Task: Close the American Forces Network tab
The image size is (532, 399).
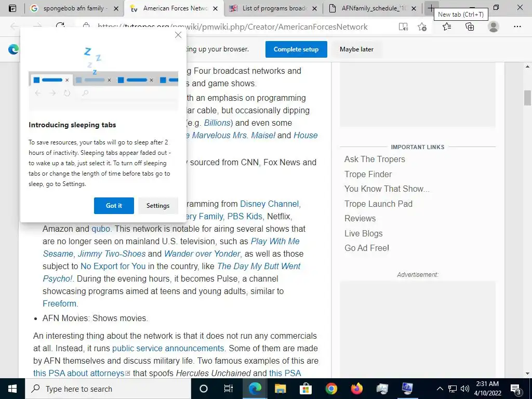Action: [216, 8]
